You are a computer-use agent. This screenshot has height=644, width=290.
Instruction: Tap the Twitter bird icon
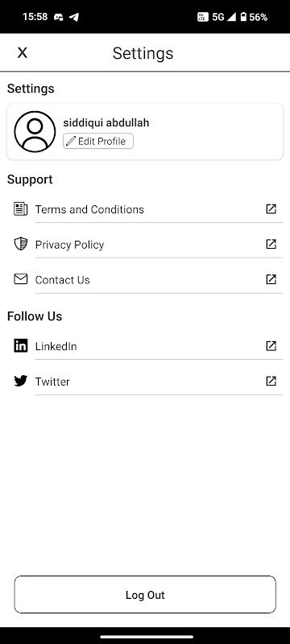pyautogui.click(x=20, y=381)
